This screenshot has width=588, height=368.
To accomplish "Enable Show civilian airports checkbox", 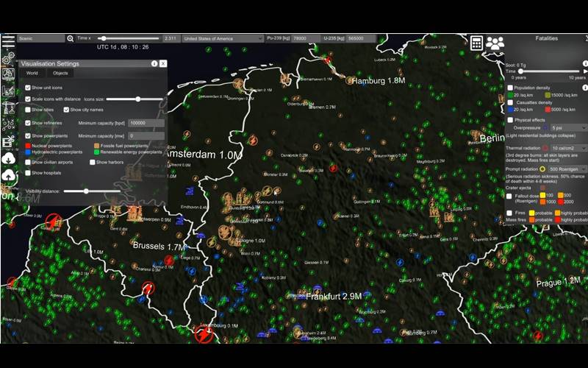I will point(28,162).
